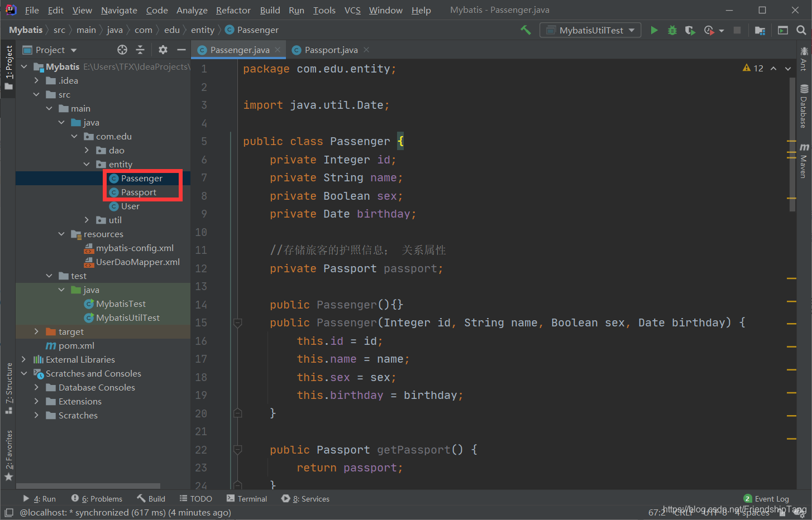The width and height of the screenshot is (812, 520).
Task: Toggle fold on Passenger constructor at line 15
Action: [x=237, y=322]
